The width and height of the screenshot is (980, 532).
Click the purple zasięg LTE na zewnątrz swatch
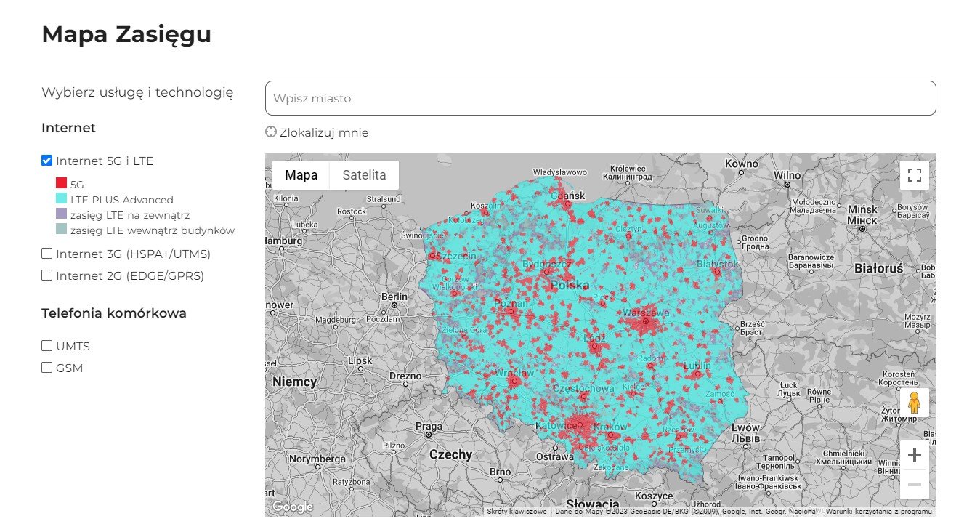[62, 214]
